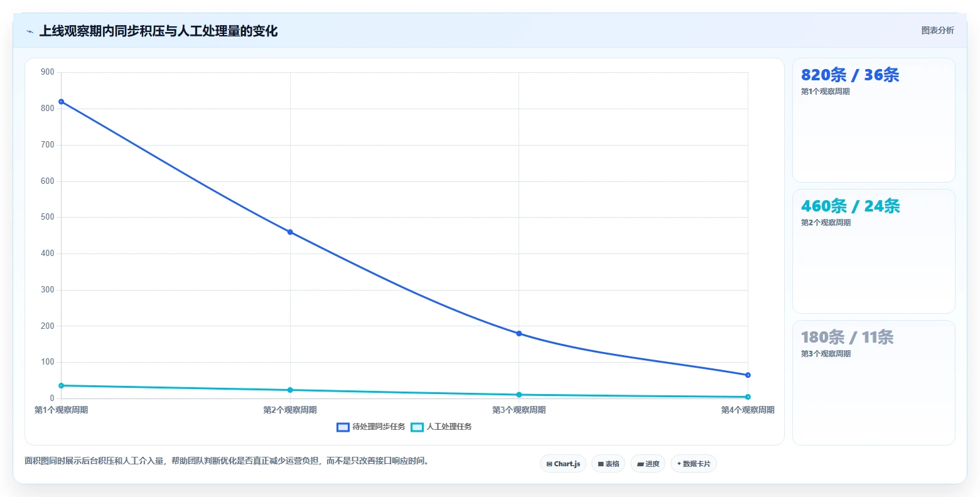
Task: Click the blue data point at 第1个观察周期
Action: 61,102
